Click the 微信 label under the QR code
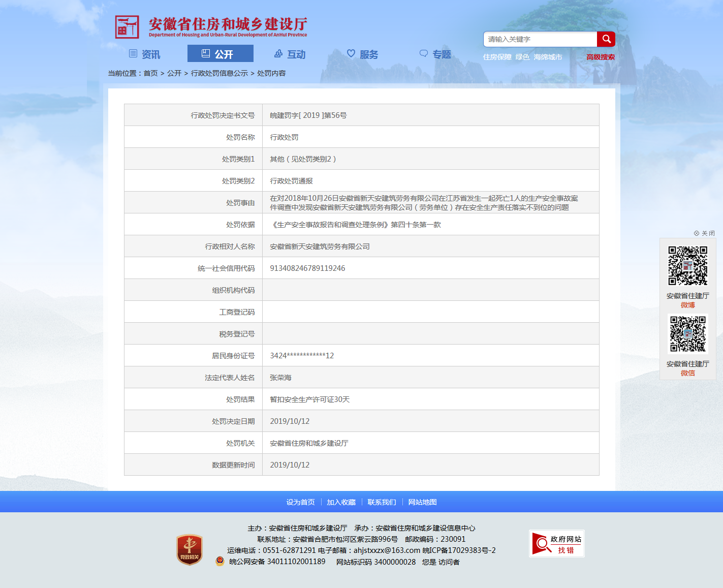The image size is (723, 588). point(688,373)
